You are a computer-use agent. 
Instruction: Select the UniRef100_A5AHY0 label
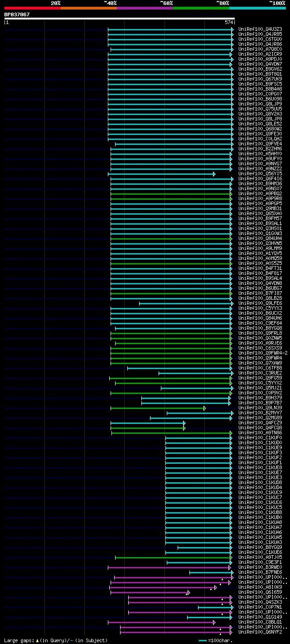[260, 154]
